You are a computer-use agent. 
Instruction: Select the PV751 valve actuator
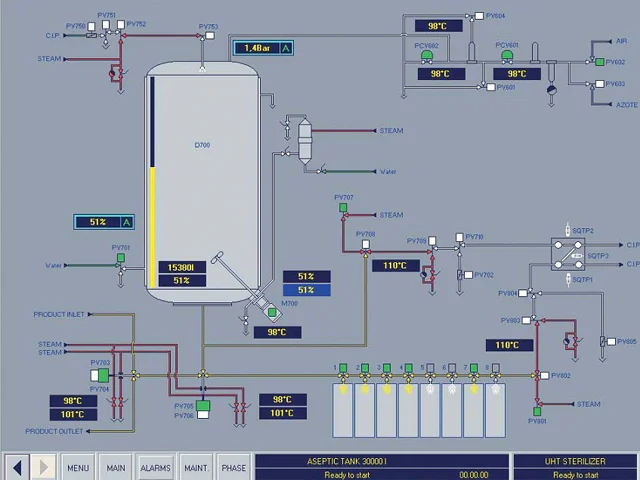point(106,24)
